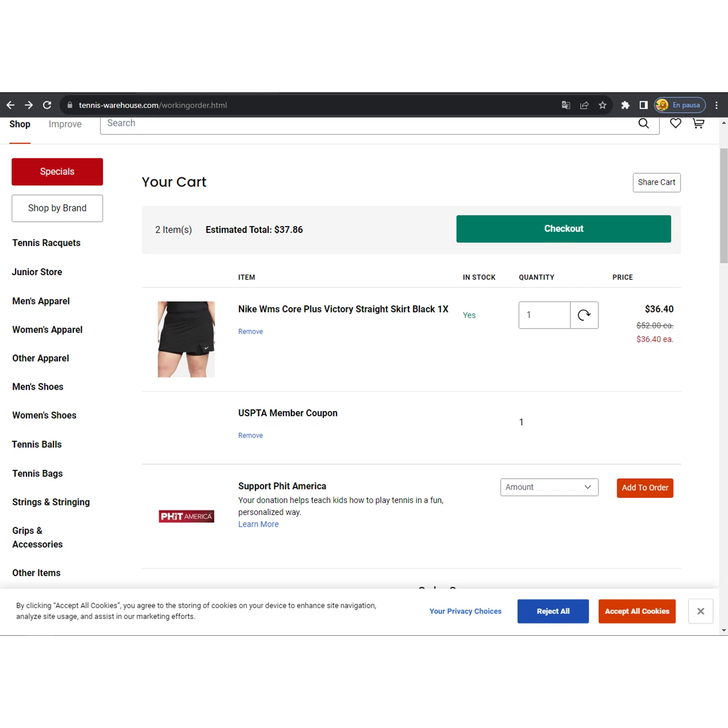
Task: Click the '2 Item(s)' cart count
Action: 173,230
